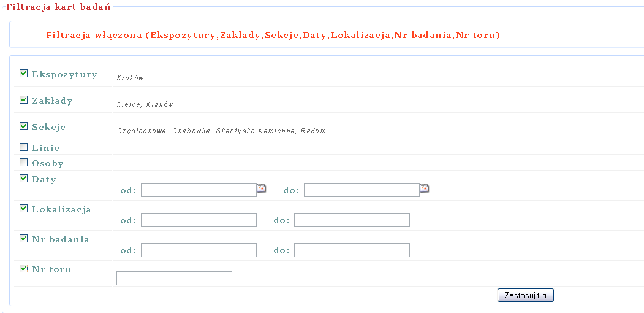Click the 'Filtracja włączona' status header
The width and height of the screenshot is (644, 313).
273,36
